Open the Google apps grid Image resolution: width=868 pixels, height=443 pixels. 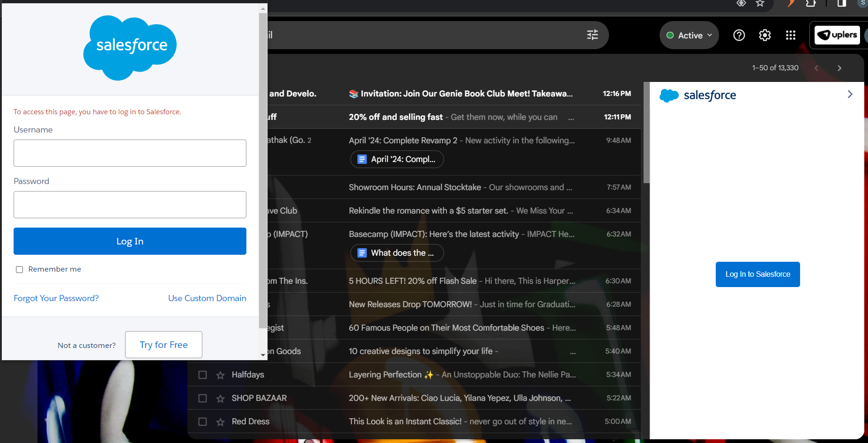[791, 35]
